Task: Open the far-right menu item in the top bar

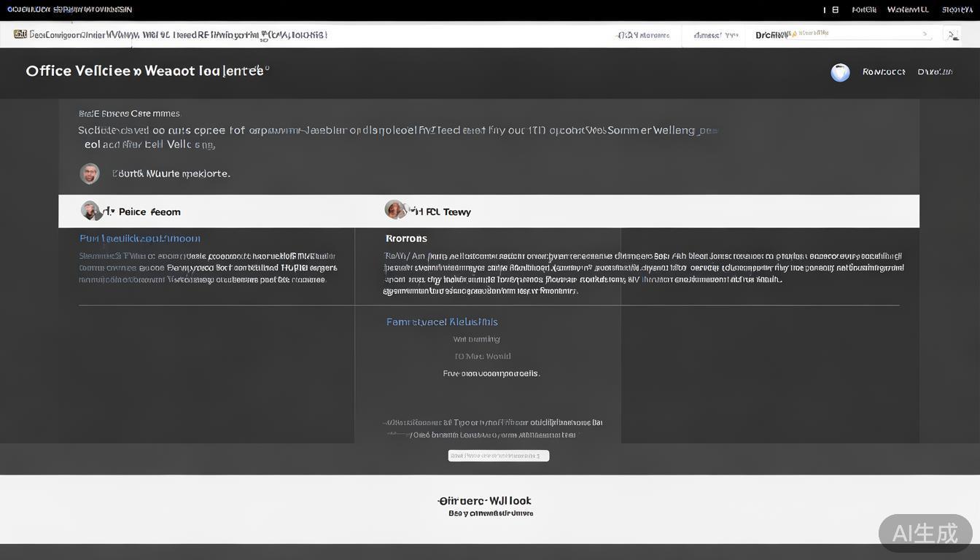Action: (x=957, y=9)
